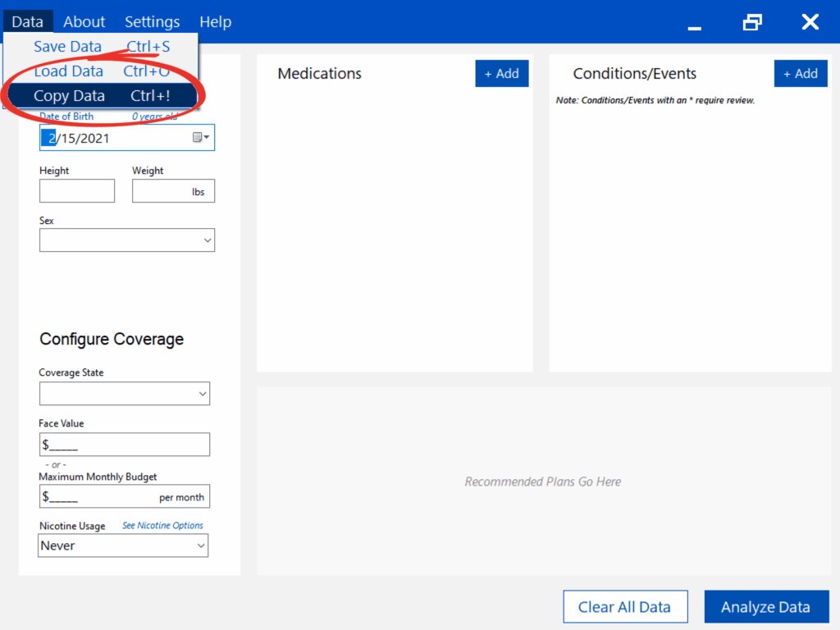Follow the See Nicotine Options link
This screenshot has height=630, width=840.
point(162,526)
